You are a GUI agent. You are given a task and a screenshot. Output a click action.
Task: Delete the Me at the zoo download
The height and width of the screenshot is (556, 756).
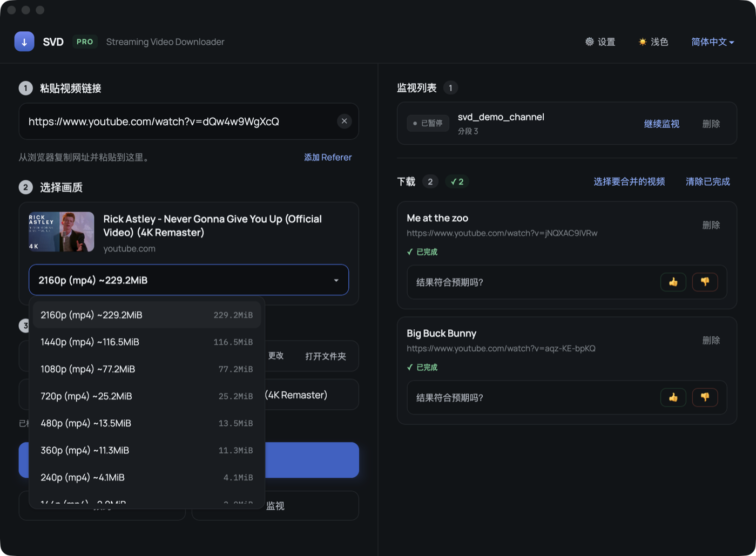coord(711,225)
